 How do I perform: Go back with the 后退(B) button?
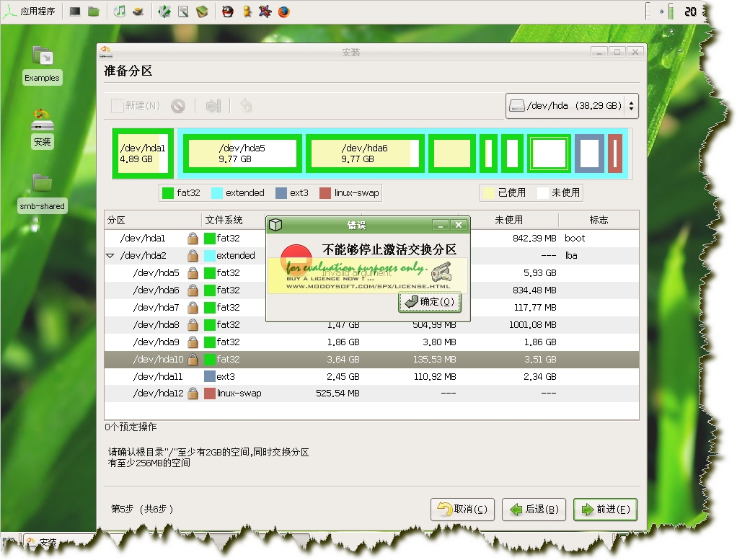[x=534, y=510]
